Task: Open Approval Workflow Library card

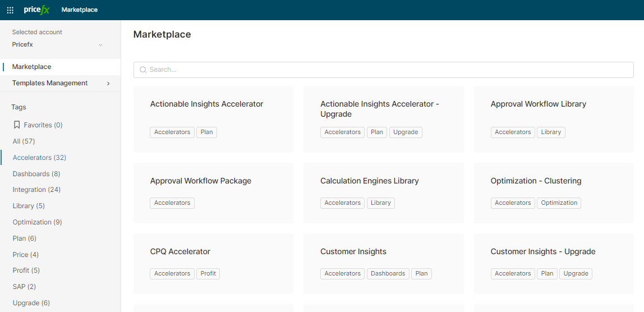Action: coord(554,119)
